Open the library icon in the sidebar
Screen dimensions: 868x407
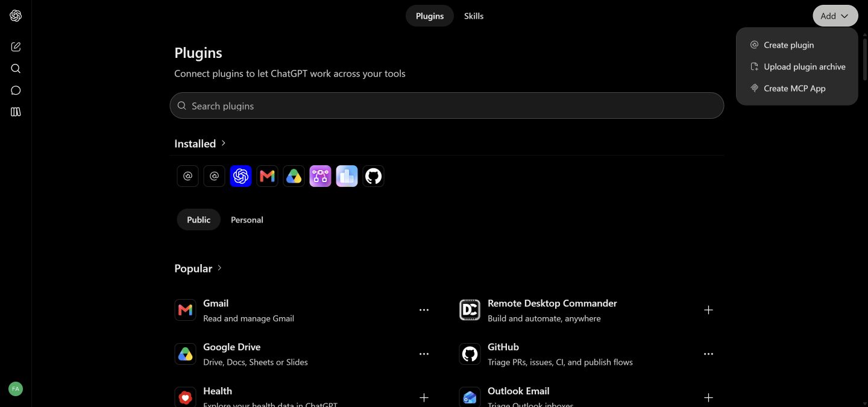coord(16,112)
